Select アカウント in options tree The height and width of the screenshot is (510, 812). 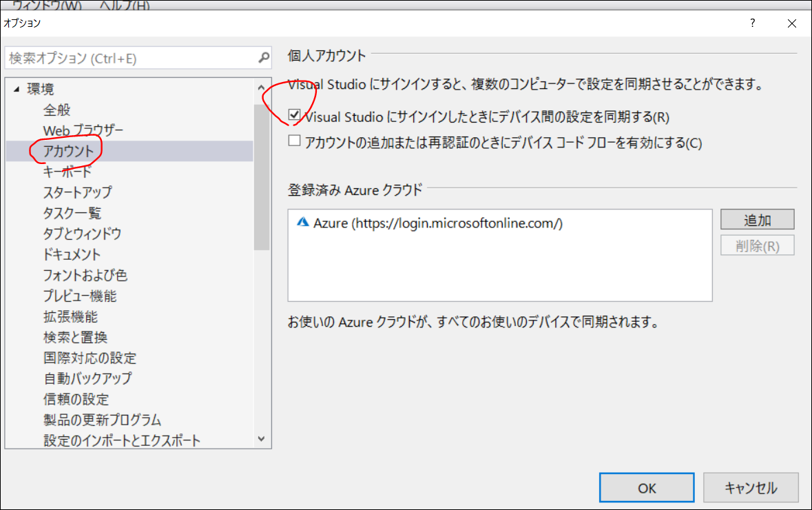pos(68,152)
